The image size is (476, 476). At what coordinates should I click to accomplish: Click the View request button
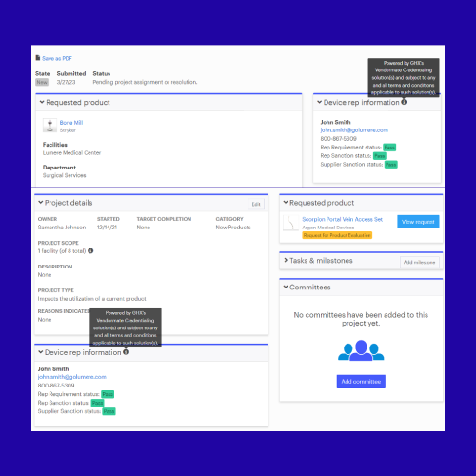(x=418, y=222)
